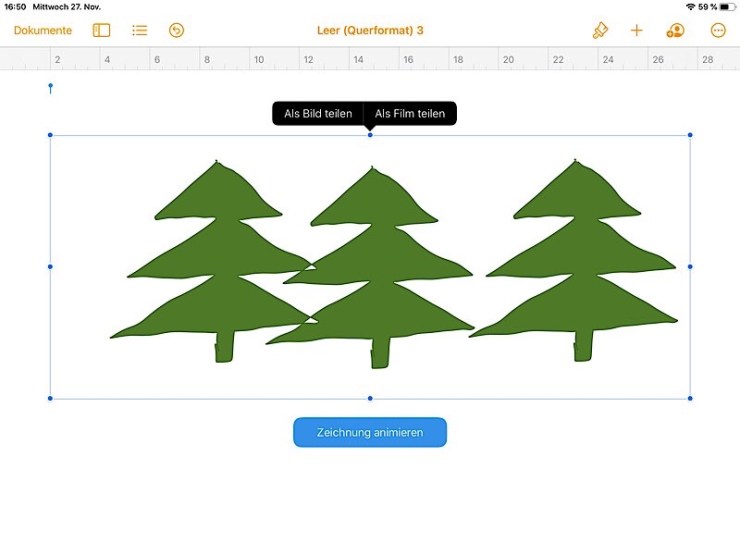Click the bottom-right corner selection handle
This screenshot has width=740, height=555.
[x=690, y=398]
